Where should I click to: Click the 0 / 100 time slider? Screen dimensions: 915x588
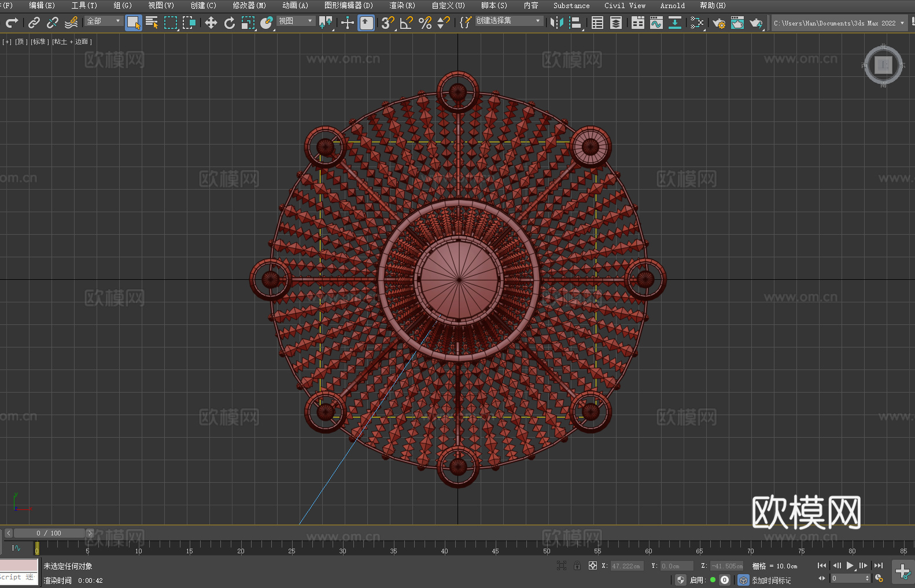tap(49, 533)
